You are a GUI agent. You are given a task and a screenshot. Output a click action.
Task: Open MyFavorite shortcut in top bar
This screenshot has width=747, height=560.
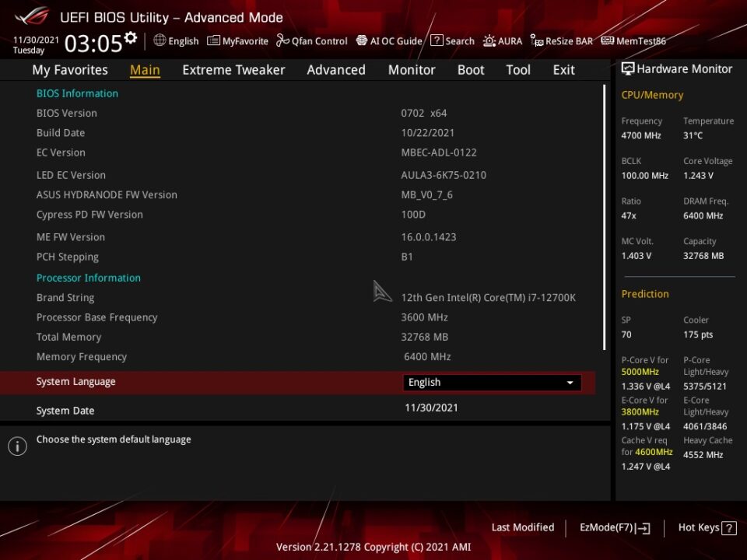tap(238, 41)
